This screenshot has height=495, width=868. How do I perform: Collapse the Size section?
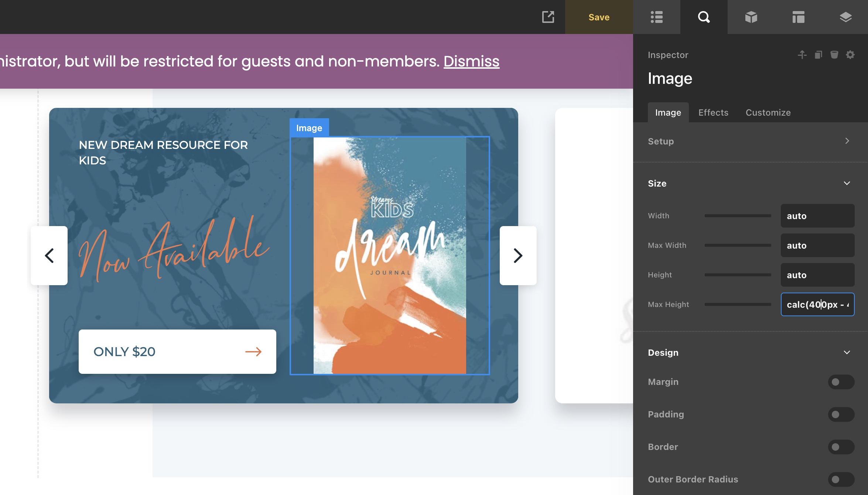click(x=847, y=183)
